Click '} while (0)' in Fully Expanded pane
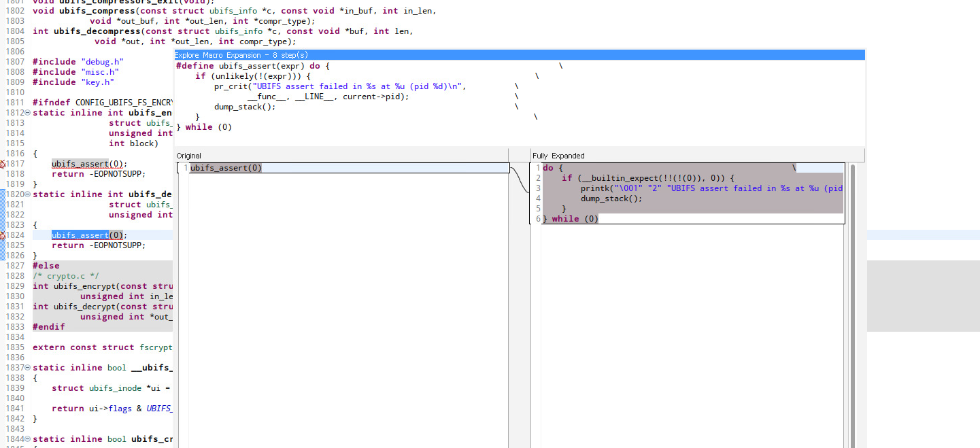The width and height of the screenshot is (980, 448). [x=571, y=219]
